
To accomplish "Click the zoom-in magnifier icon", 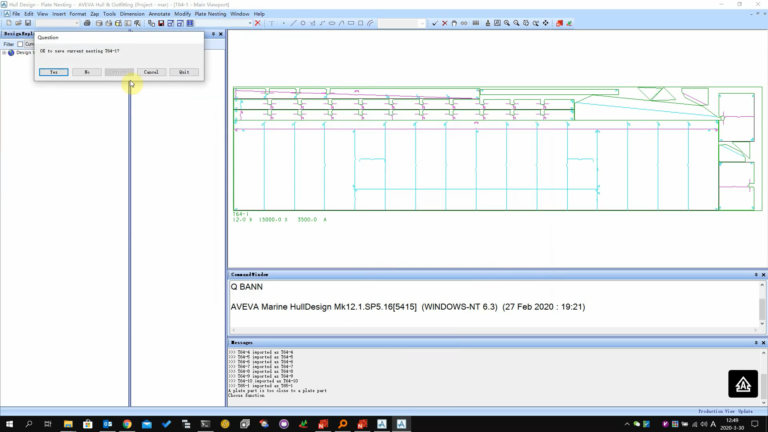I will [x=507, y=23].
